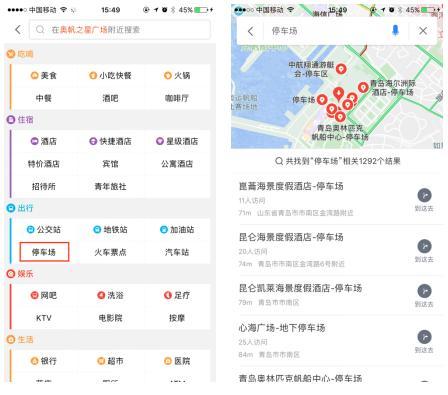Tap the 1292 results summary text
This screenshot has height=395, width=448.
point(337,161)
